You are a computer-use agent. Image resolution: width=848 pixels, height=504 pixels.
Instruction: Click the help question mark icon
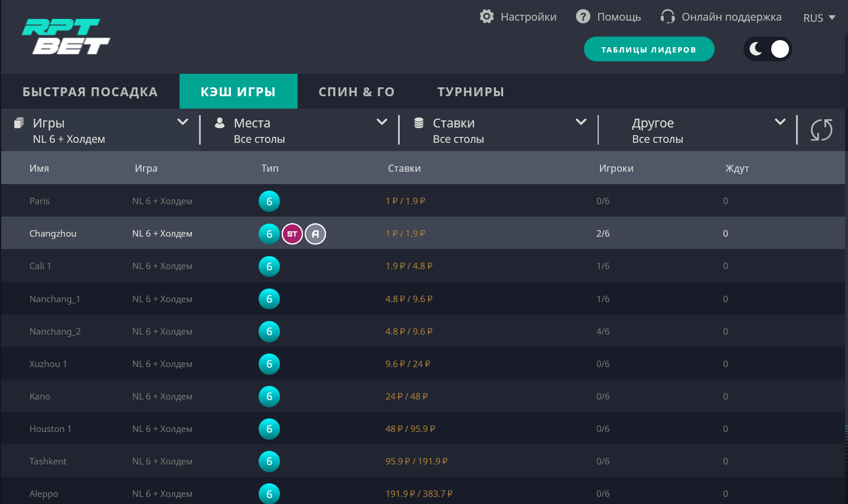click(583, 17)
